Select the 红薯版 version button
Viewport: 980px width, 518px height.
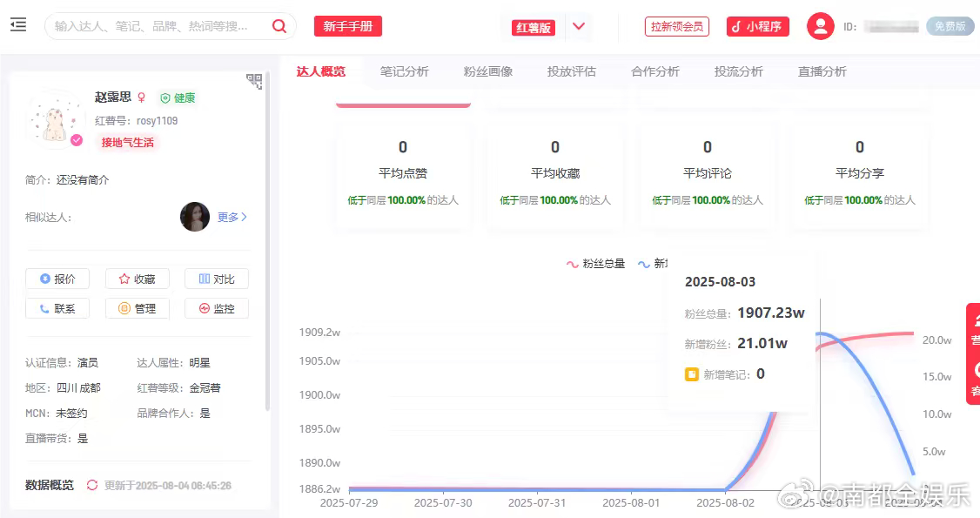click(534, 28)
